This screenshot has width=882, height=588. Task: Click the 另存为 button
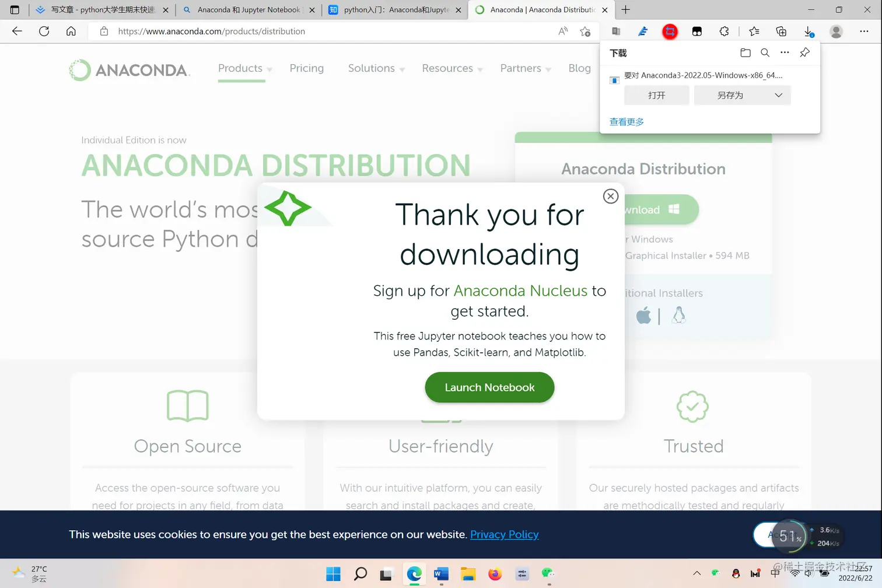(730, 95)
